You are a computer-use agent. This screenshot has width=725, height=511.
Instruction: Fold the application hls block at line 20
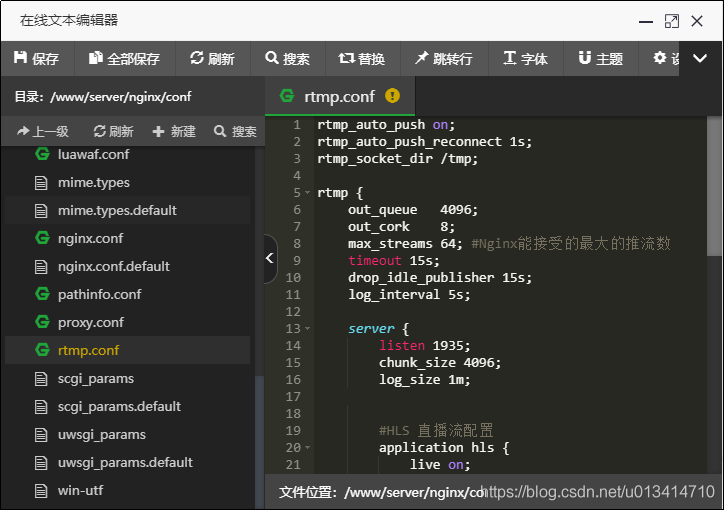pos(307,448)
